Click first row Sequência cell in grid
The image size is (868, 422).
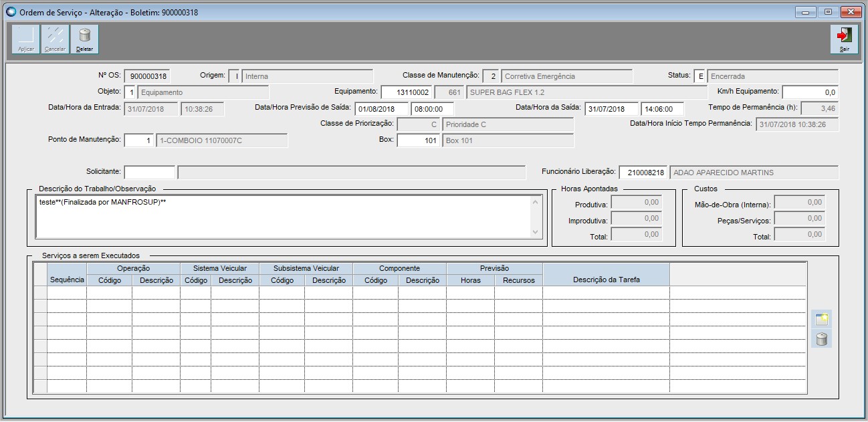point(67,293)
